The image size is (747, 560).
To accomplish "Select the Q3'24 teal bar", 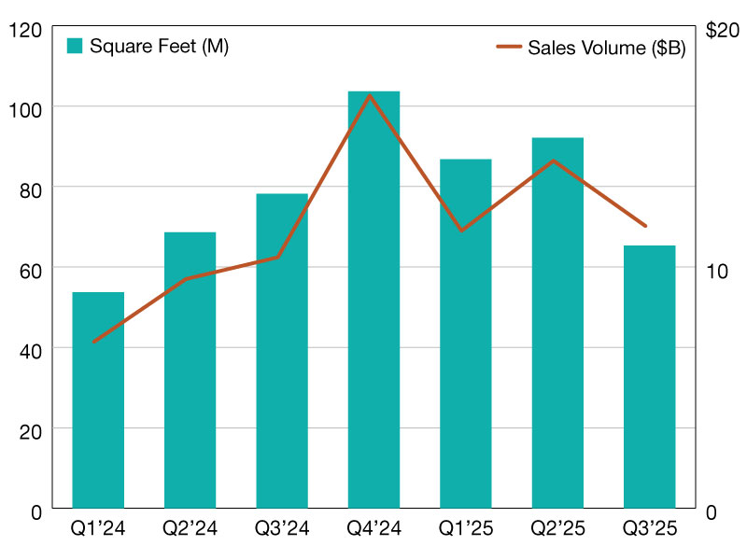I will [x=282, y=351].
